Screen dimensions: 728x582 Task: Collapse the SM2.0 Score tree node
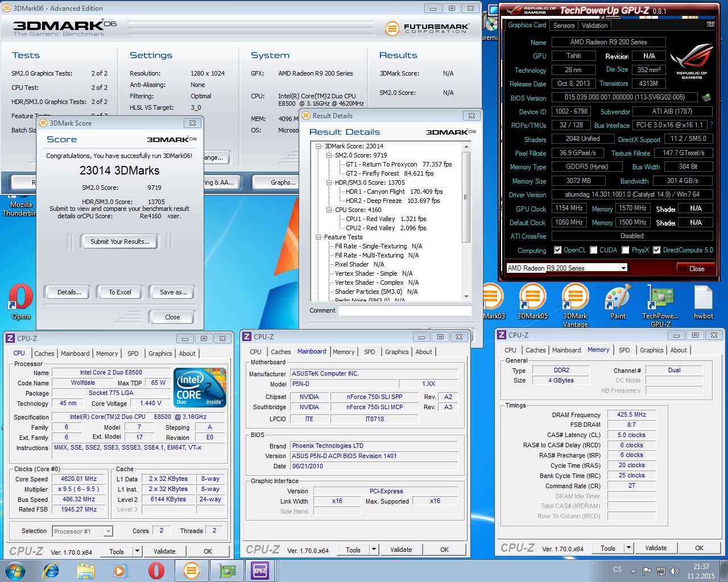(329, 155)
